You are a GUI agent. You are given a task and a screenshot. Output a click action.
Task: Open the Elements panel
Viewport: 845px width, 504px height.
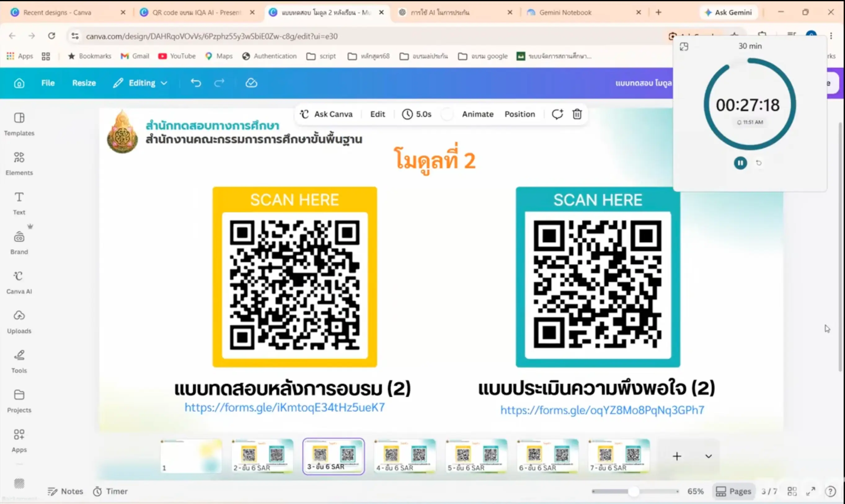[x=19, y=164]
